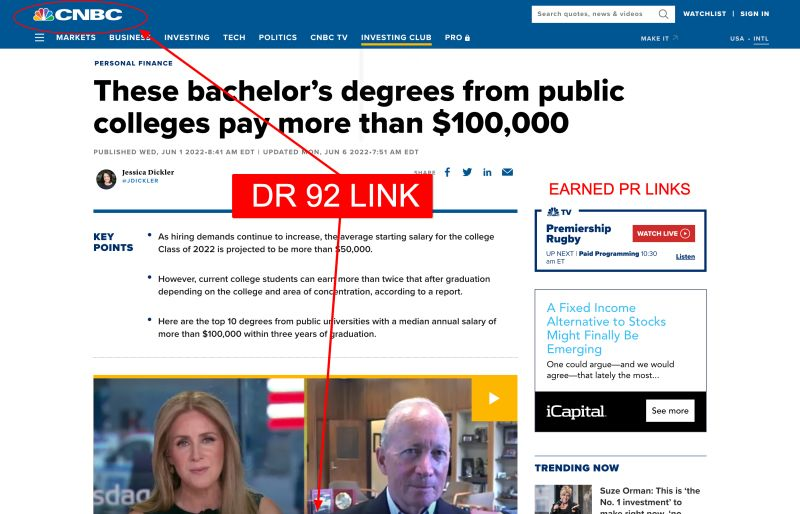This screenshot has height=514, width=800.
Task: Play the article video
Action: (x=494, y=398)
